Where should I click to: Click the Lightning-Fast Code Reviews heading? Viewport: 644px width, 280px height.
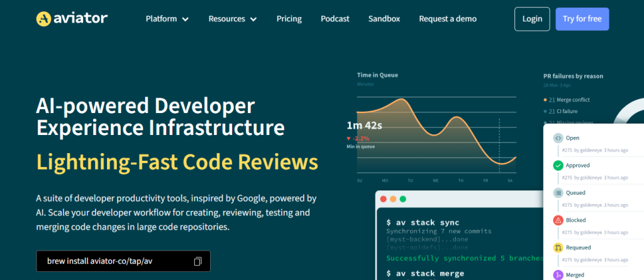point(177,163)
